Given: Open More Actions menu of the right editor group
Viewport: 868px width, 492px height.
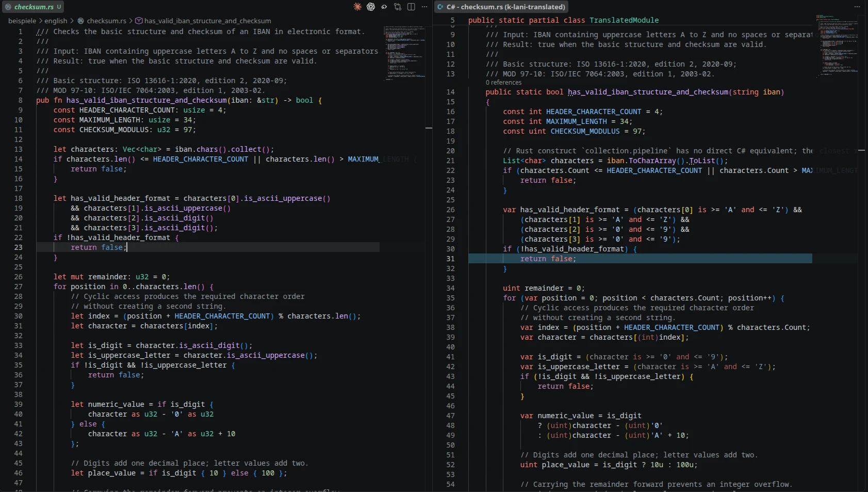Looking at the screenshot, I should click(x=857, y=7).
